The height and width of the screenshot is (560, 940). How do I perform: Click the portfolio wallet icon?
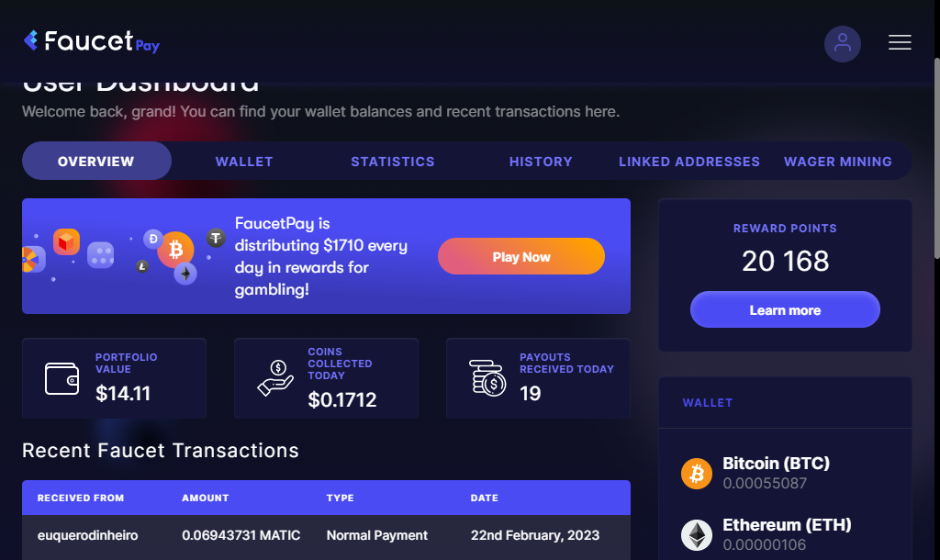(62, 378)
